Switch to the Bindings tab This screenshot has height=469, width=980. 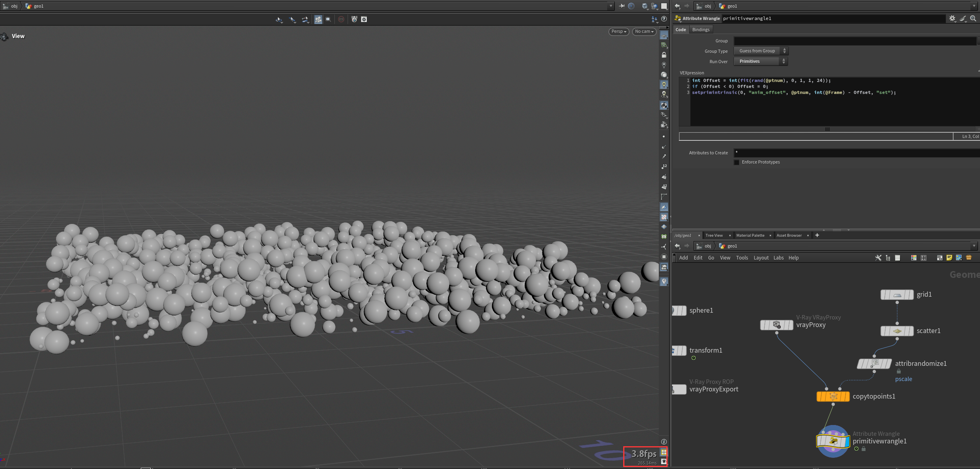tap(701, 30)
